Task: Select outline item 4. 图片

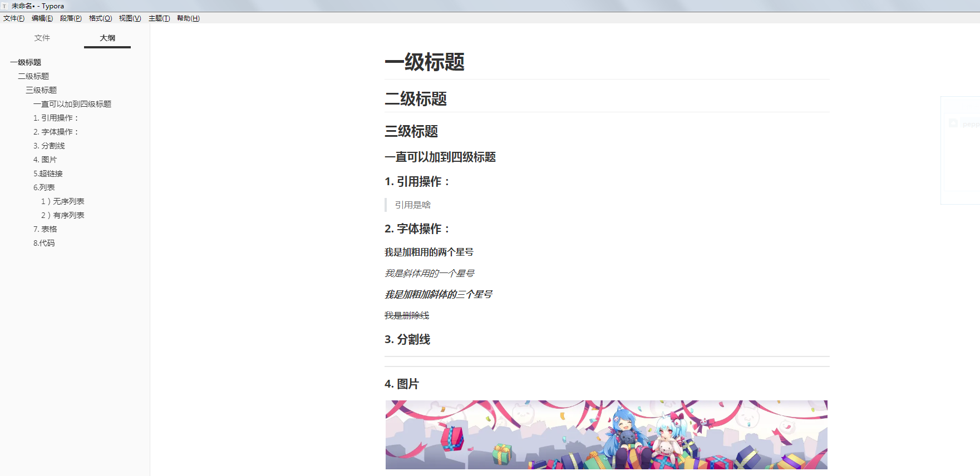Action: (x=45, y=160)
